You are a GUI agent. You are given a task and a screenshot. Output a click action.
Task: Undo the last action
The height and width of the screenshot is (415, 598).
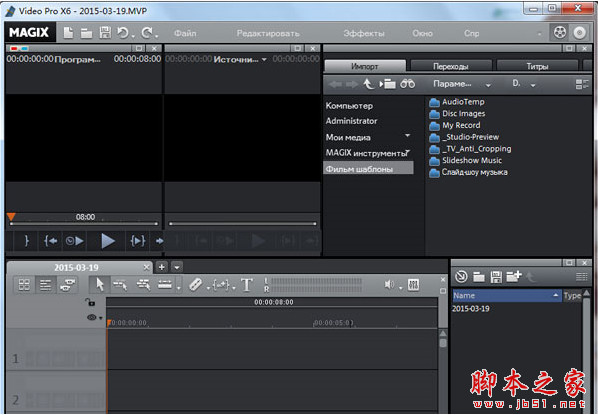click(123, 33)
